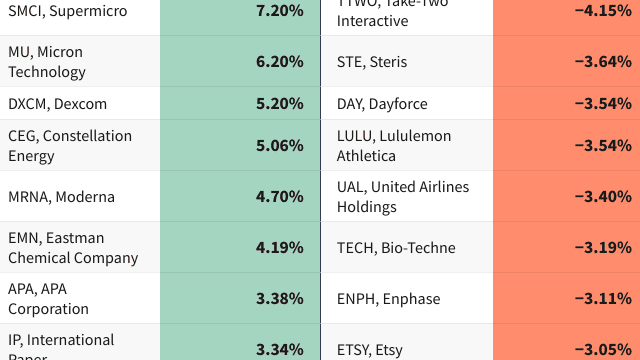Click the −3.40% United Airlines value
Viewport: 640px width, 360px height.
tap(567, 196)
